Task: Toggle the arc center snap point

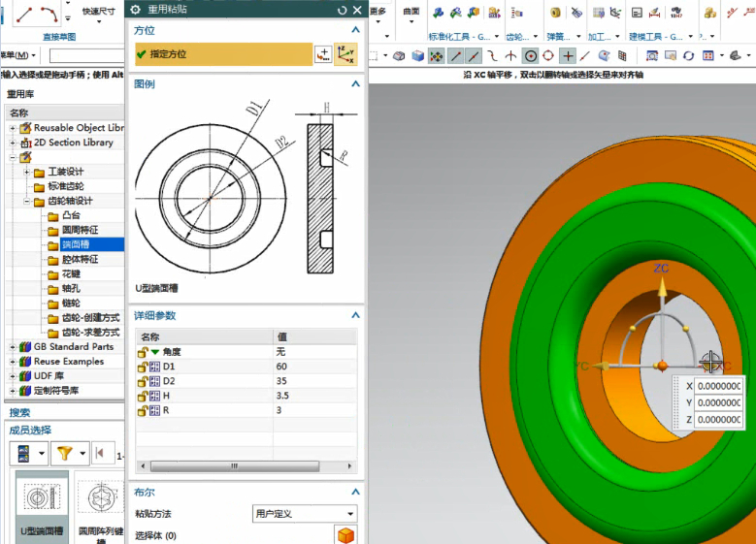Action: point(531,56)
